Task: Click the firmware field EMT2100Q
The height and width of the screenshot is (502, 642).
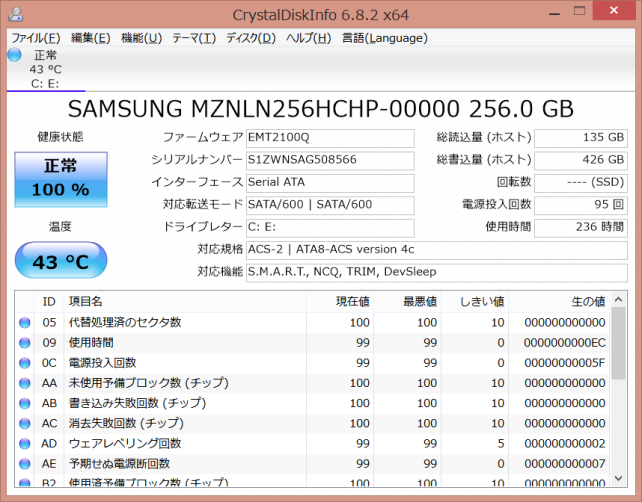Action: pyautogui.click(x=330, y=138)
